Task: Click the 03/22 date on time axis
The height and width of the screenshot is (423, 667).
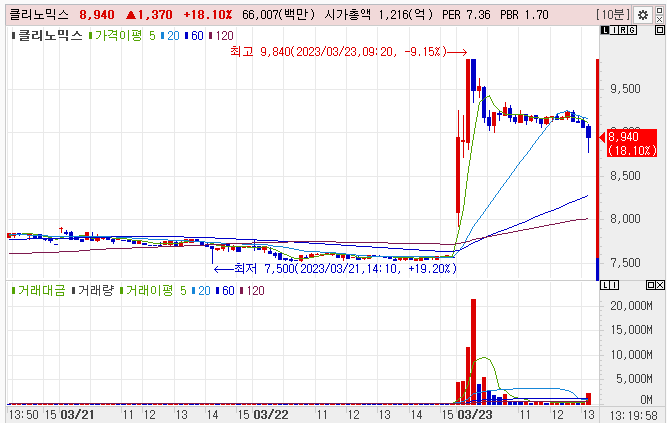Action: point(271,414)
